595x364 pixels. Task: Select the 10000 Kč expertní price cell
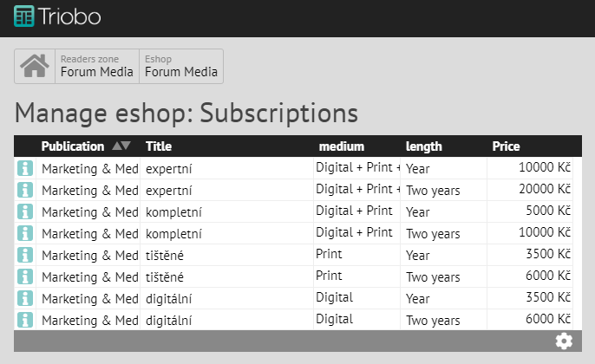(529, 168)
